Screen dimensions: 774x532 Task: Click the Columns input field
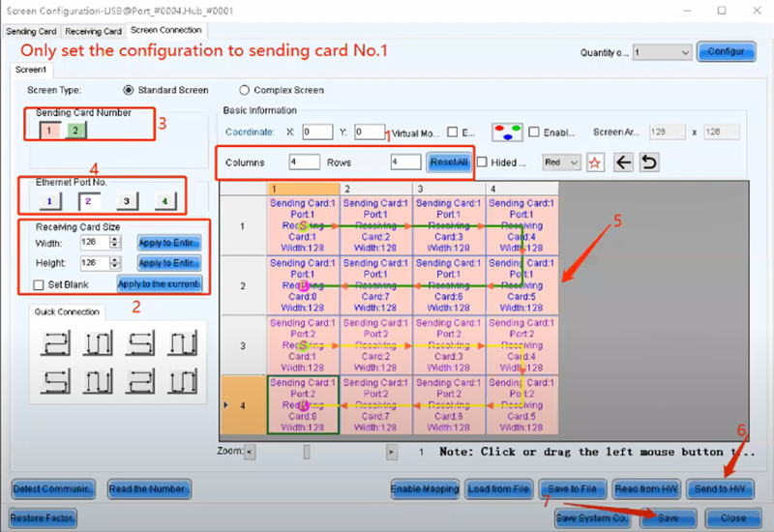point(304,163)
